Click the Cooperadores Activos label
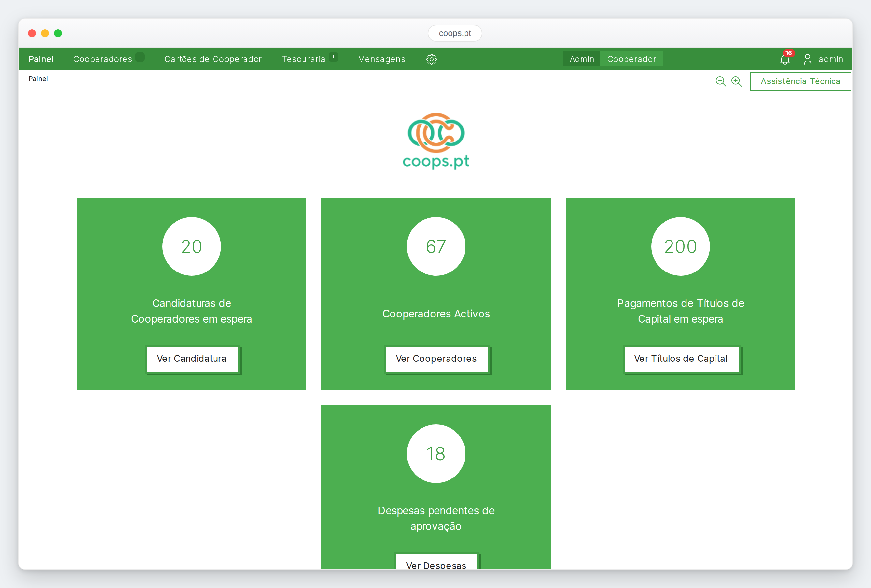The height and width of the screenshot is (588, 871). 436,314
